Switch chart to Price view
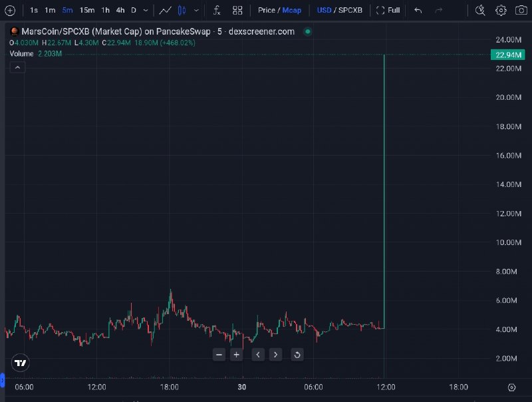Screen dimensions: 532x402 [267, 10]
